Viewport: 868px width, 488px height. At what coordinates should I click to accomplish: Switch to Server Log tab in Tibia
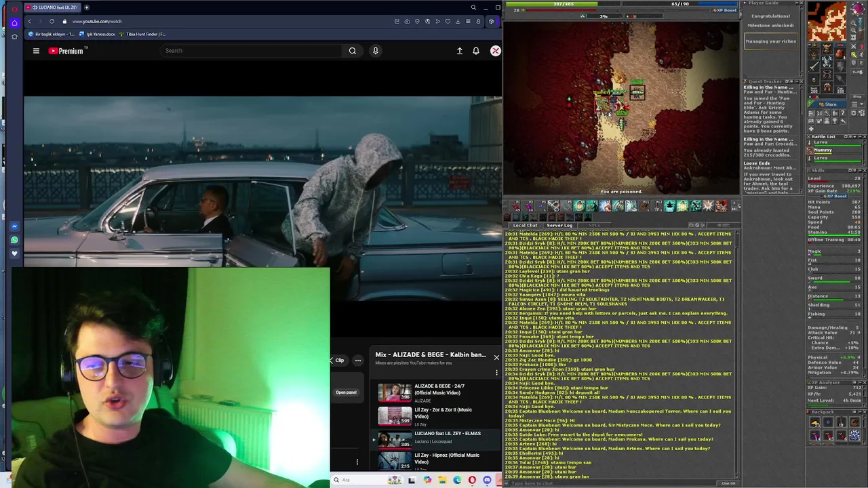[559, 225]
